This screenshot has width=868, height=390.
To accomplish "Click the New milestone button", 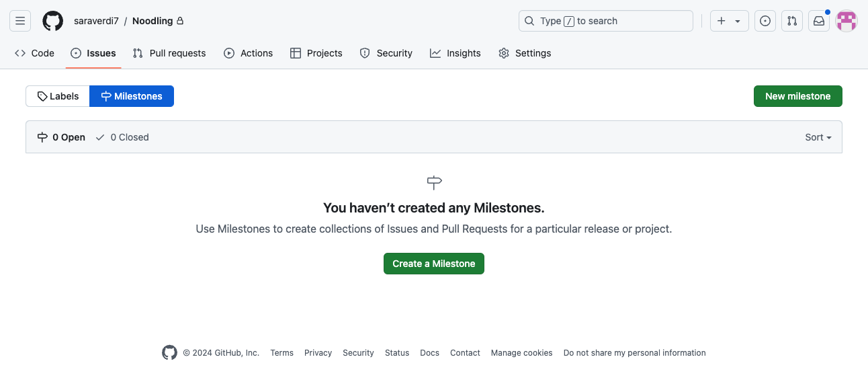I will pos(797,95).
